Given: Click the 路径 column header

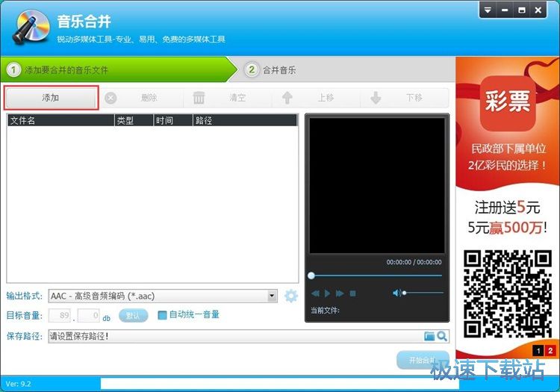Looking at the screenshot, I should (245, 121).
